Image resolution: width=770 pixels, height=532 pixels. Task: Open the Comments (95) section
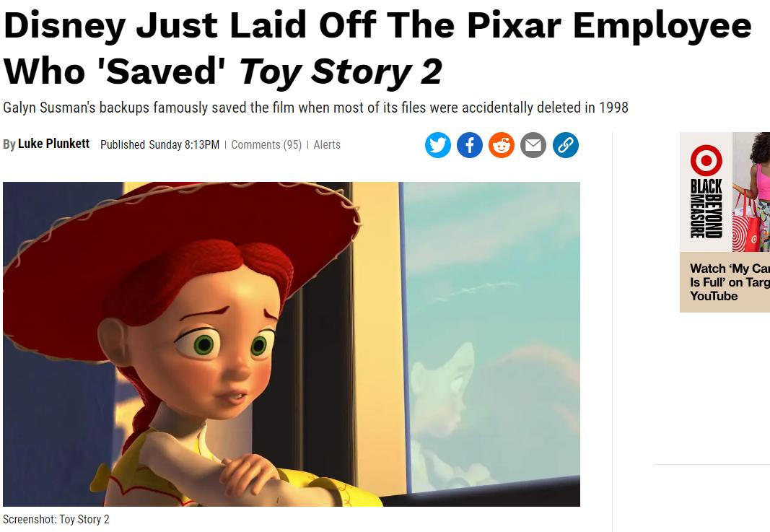pos(266,145)
